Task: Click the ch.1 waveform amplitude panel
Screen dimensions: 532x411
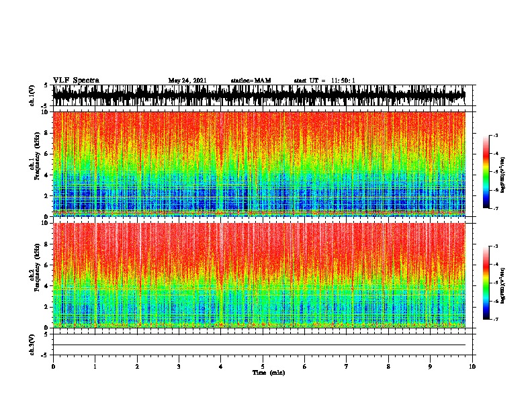Action: click(x=263, y=95)
